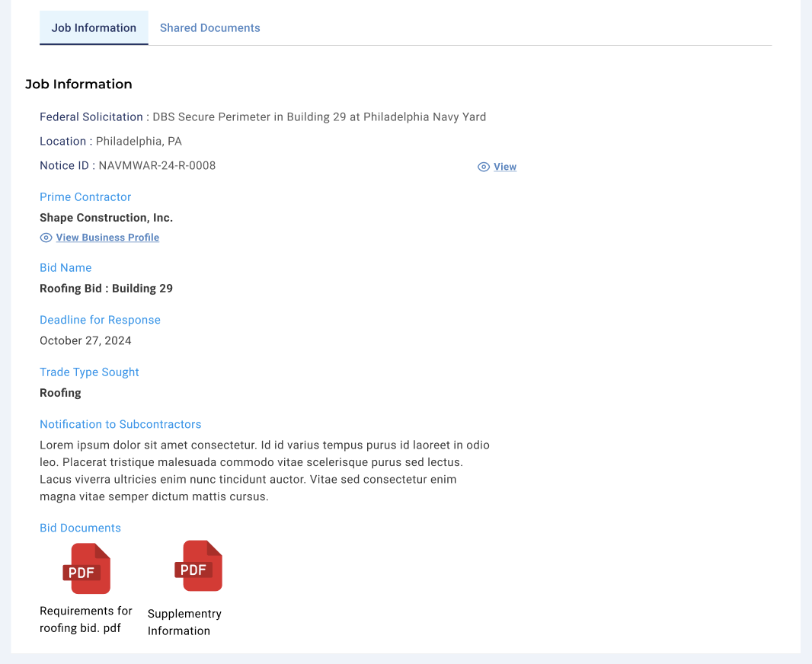Click the Bid Documents section label
This screenshot has width=812, height=664.
click(80, 528)
